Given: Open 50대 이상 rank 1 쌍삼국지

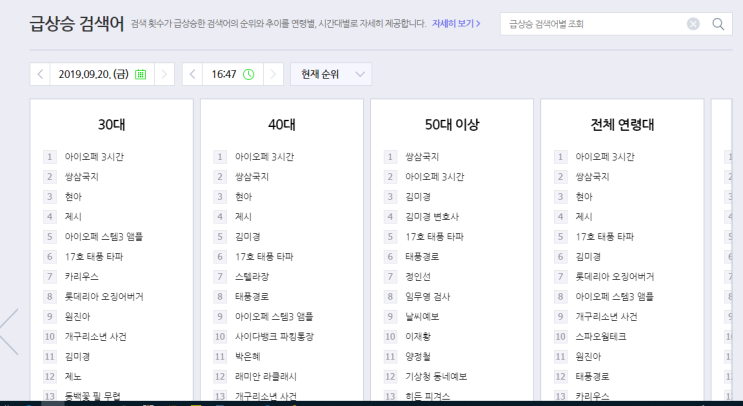Looking at the screenshot, I should coord(422,157).
